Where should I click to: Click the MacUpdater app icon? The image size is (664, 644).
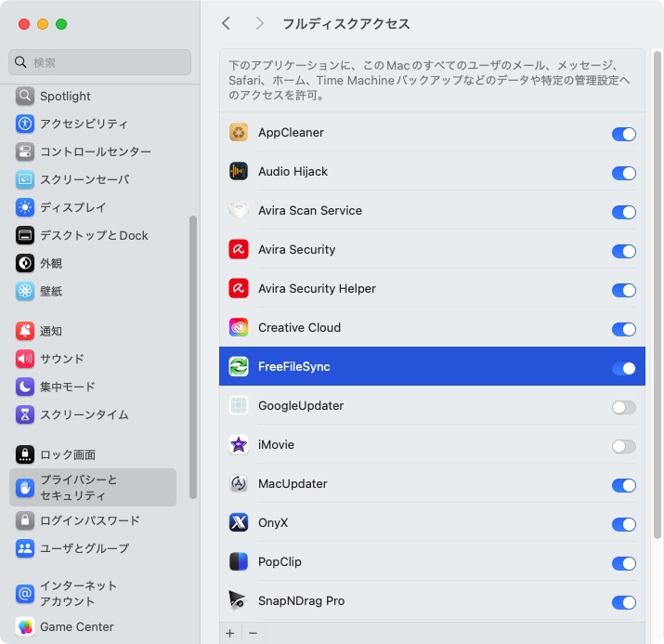click(239, 484)
